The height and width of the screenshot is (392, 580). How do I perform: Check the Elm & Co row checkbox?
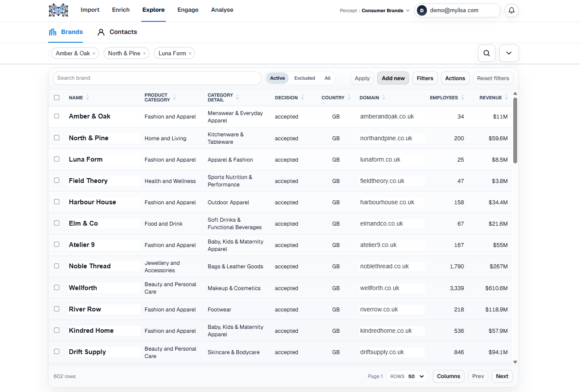tap(57, 223)
